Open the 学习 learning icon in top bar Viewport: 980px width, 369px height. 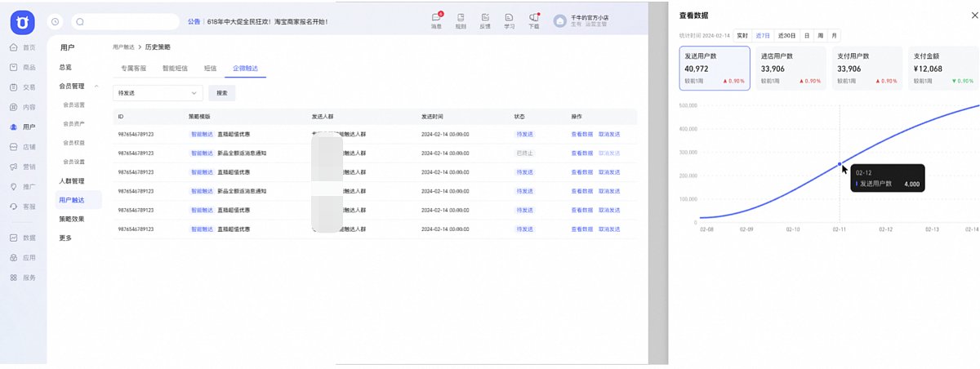510,20
